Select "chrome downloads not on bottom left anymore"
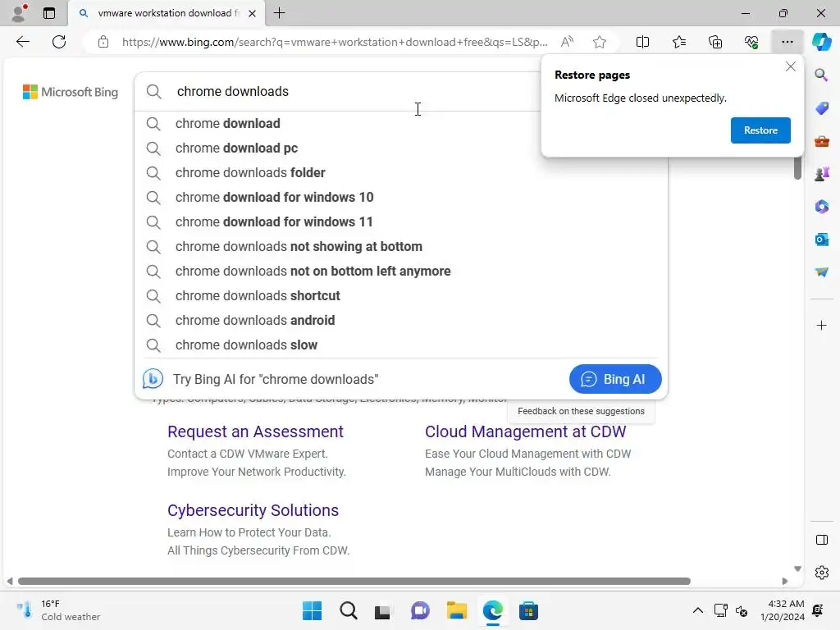Viewport: 840px width, 630px height. [x=400, y=271]
